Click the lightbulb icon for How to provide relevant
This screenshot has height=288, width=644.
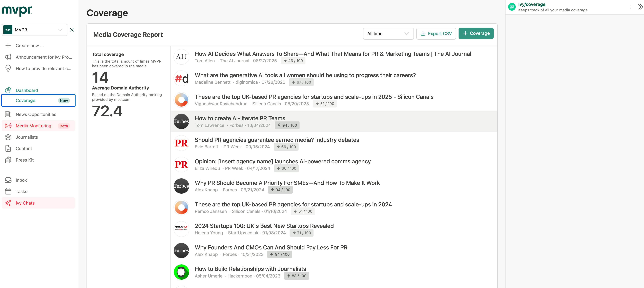tap(8, 68)
